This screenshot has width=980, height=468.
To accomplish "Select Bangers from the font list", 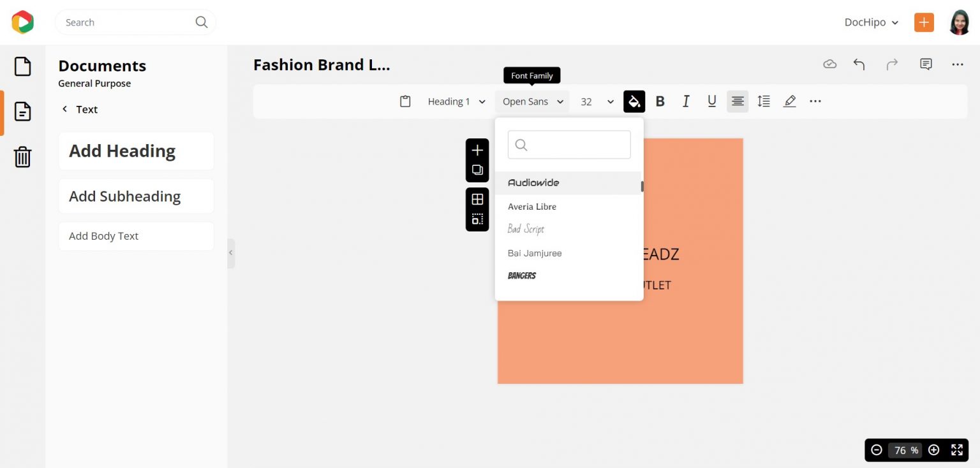I will [x=522, y=275].
